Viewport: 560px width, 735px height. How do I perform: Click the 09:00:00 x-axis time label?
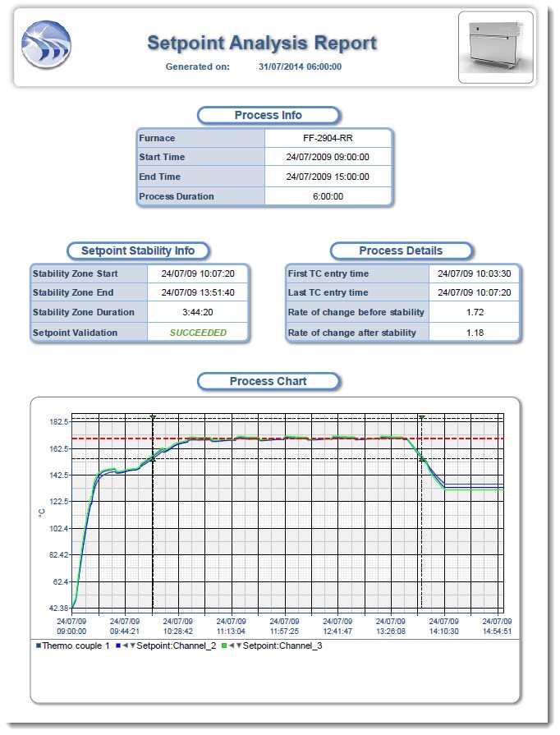(x=71, y=631)
